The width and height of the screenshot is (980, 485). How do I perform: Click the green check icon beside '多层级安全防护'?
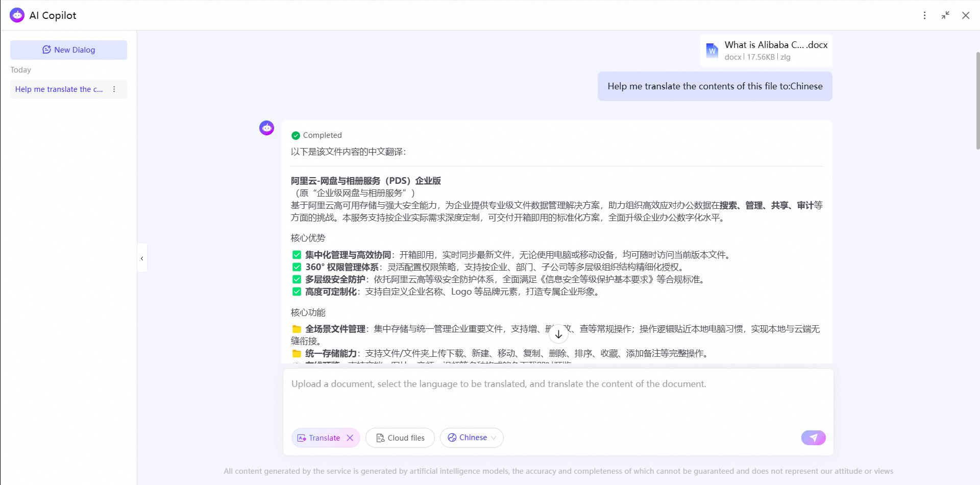click(297, 279)
